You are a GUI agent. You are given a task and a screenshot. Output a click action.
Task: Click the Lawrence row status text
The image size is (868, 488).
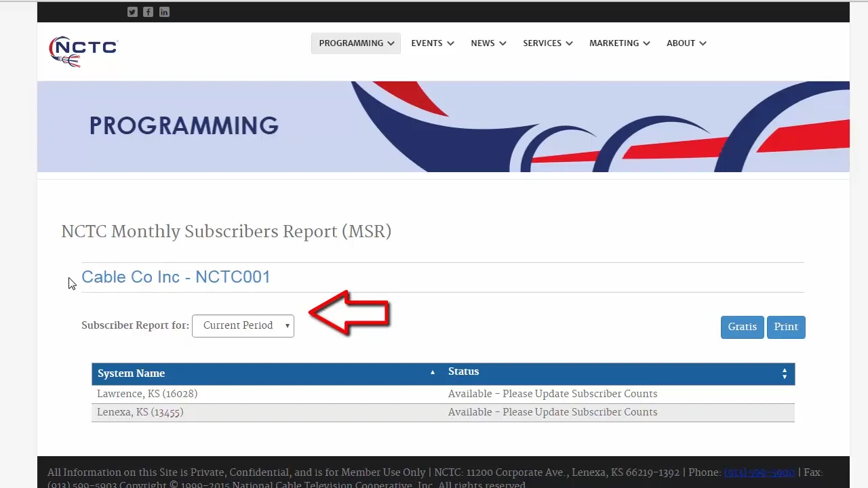pos(553,394)
